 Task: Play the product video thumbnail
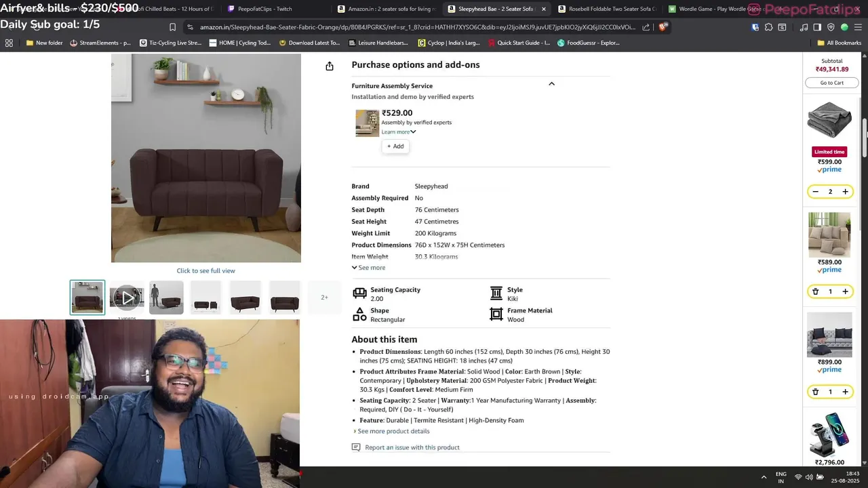(127, 298)
